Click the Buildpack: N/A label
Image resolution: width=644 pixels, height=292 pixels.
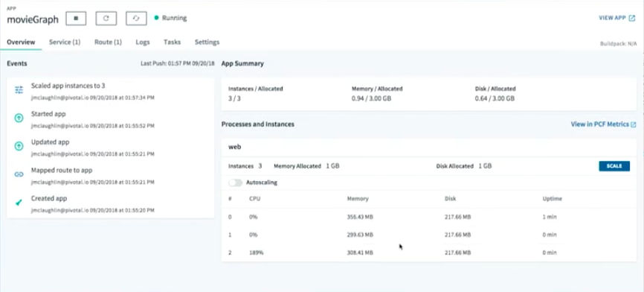pos(618,43)
